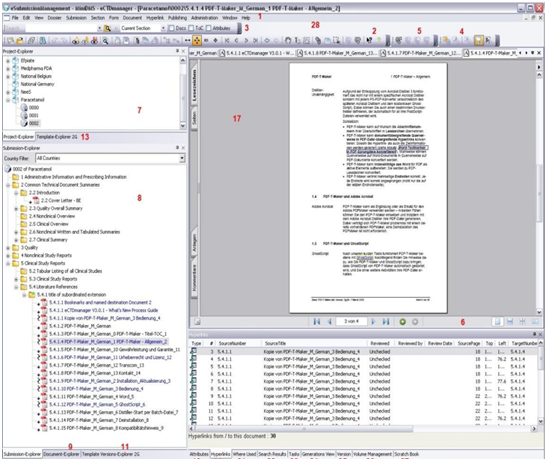Go to previous page in PDF viewer bar
Screen dimensions: 547x461
[x=329, y=322]
